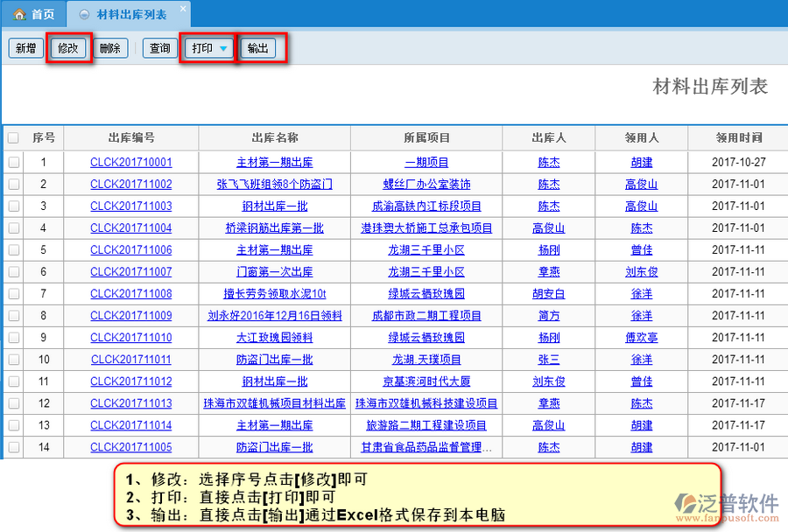Switch to the 材料出库列表 tab
Screen dimensions: 788x532
131,14
